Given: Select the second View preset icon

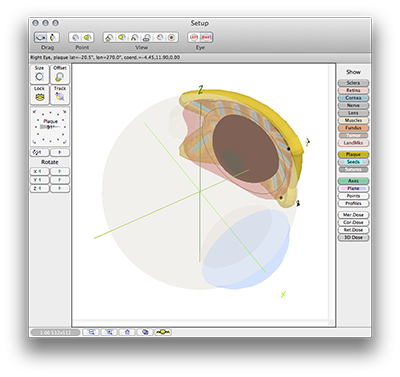Looking at the screenshot, I should pos(122,37).
